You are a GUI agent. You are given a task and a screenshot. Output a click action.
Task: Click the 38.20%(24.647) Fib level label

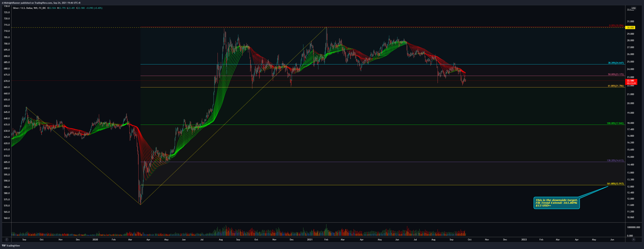616,63
